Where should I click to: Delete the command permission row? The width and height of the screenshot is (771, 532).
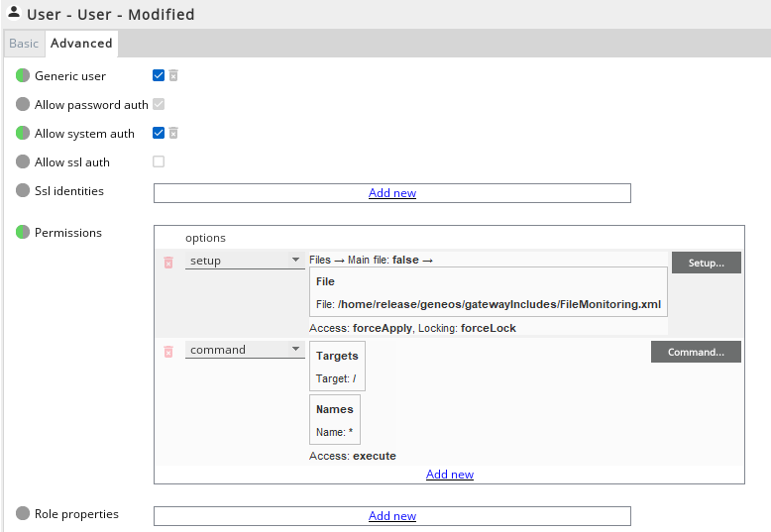point(168,351)
